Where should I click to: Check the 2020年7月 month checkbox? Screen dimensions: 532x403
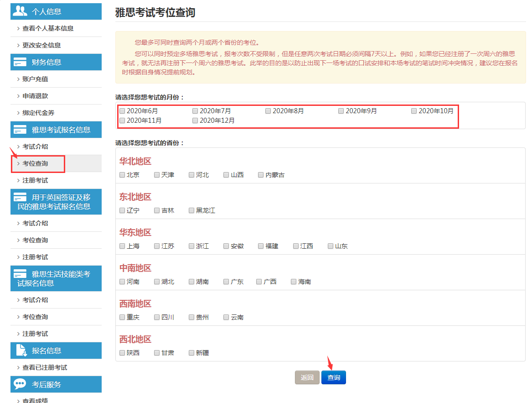click(195, 110)
